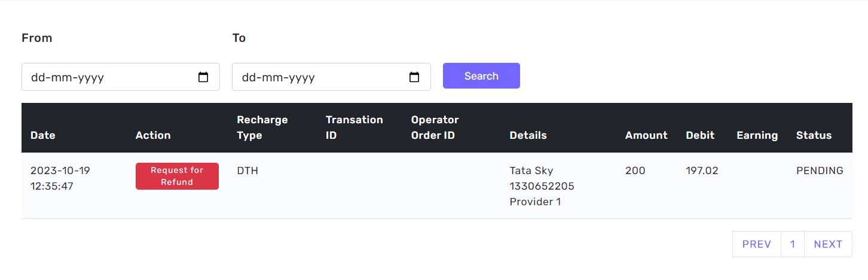Click the Operator Order ID header
The image size is (868, 280).
[x=435, y=127]
